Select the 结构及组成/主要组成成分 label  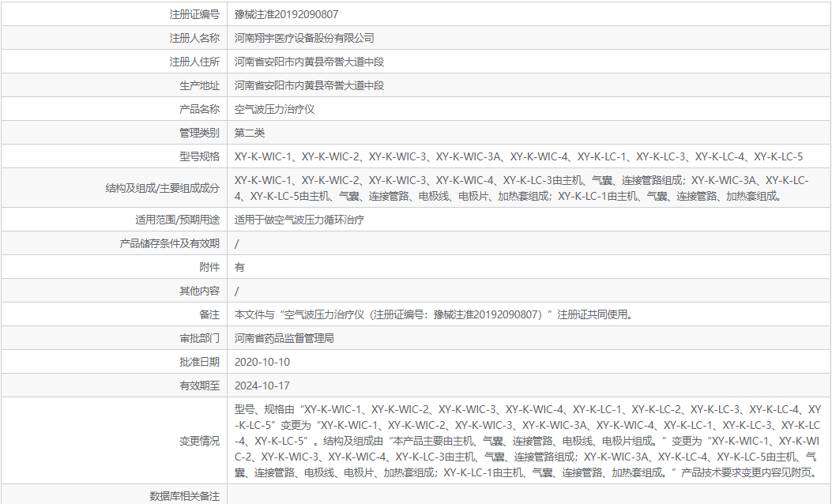162,188
